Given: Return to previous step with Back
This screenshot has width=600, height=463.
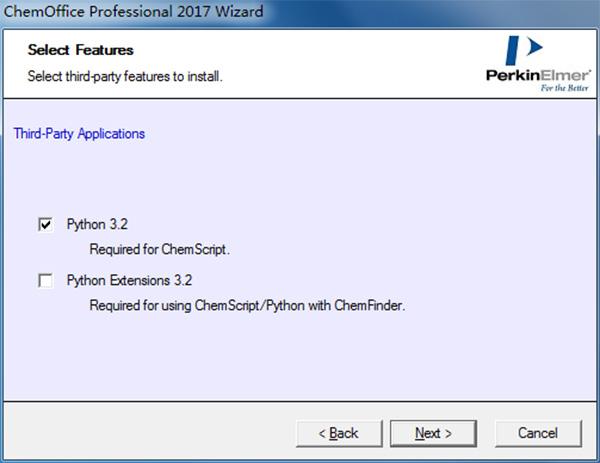Looking at the screenshot, I should click(x=339, y=434).
